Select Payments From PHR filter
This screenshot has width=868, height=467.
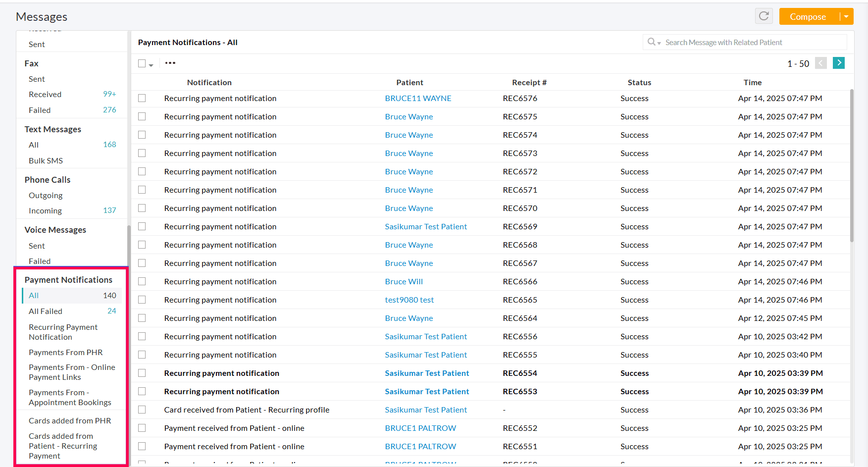pos(65,352)
